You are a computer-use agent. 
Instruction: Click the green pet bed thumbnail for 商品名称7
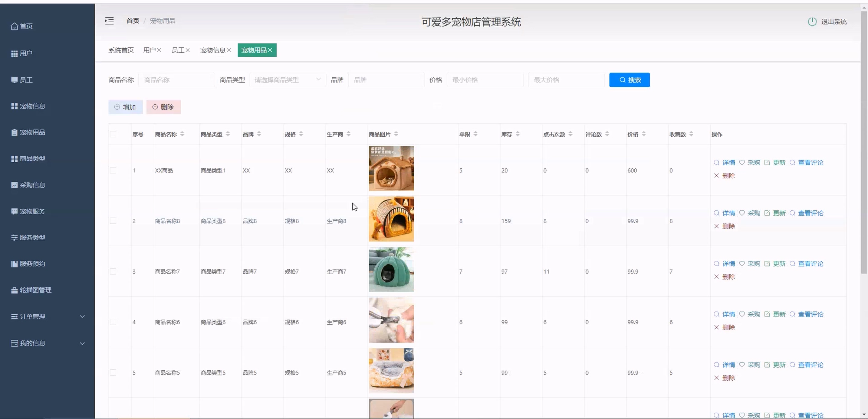point(391,270)
